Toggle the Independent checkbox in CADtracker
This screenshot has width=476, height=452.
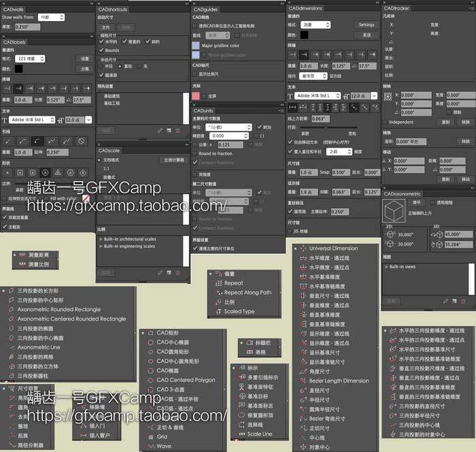386,123
